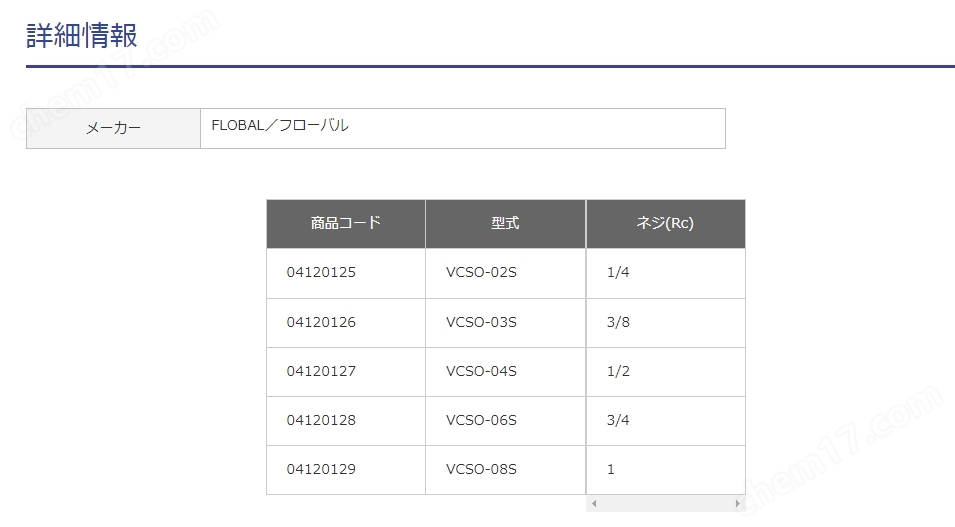The height and width of the screenshot is (527, 955).
Task: Click the 詳細情報 section heading
Action: coord(82,35)
